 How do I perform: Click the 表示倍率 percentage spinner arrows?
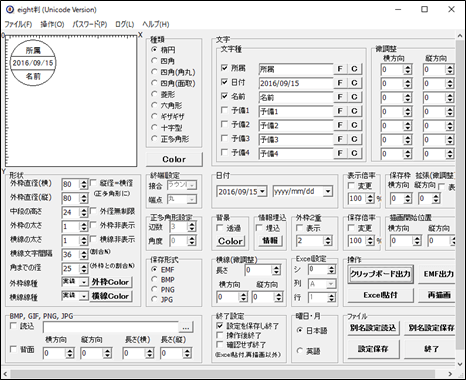point(370,198)
